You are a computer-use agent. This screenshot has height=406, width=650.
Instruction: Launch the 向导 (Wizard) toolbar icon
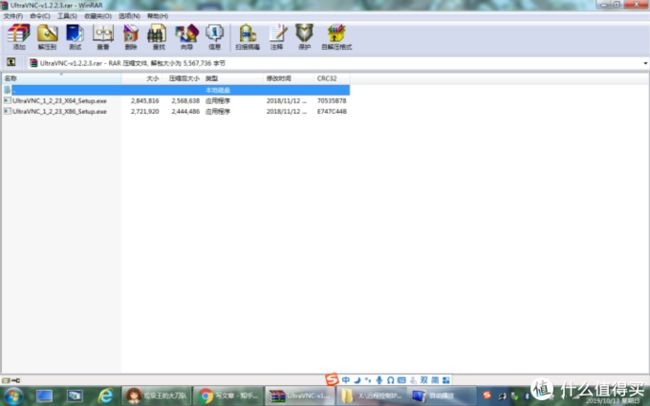(x=187, y=36)
